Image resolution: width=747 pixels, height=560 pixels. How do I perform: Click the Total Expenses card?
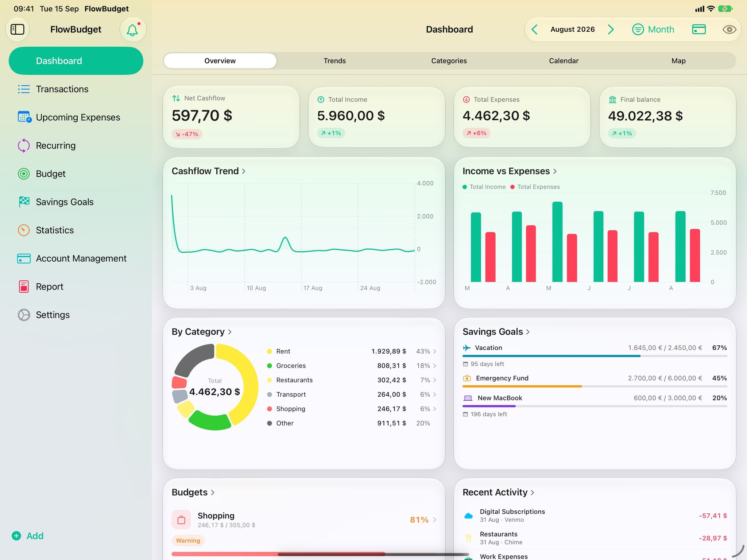(x=522, y=117)
